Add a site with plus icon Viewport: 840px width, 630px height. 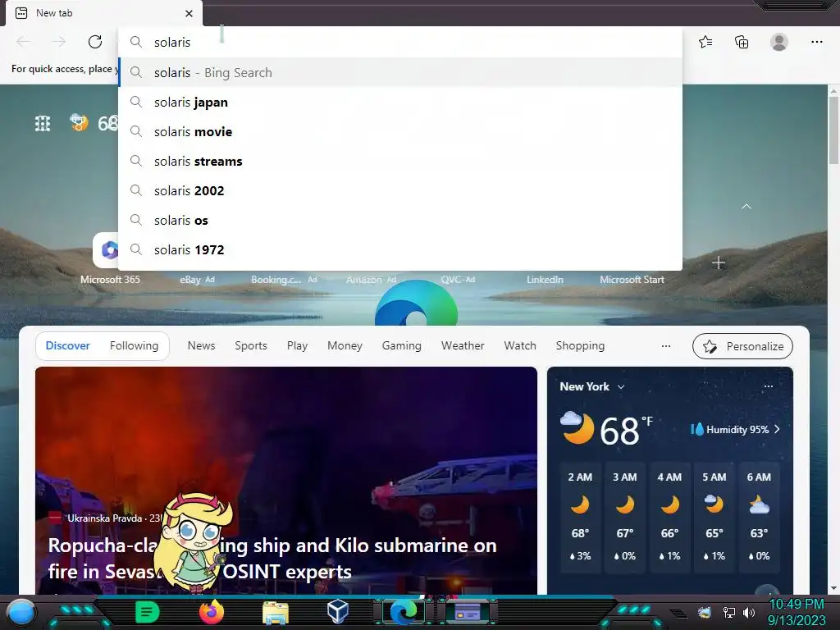click(x=719, y=263)
